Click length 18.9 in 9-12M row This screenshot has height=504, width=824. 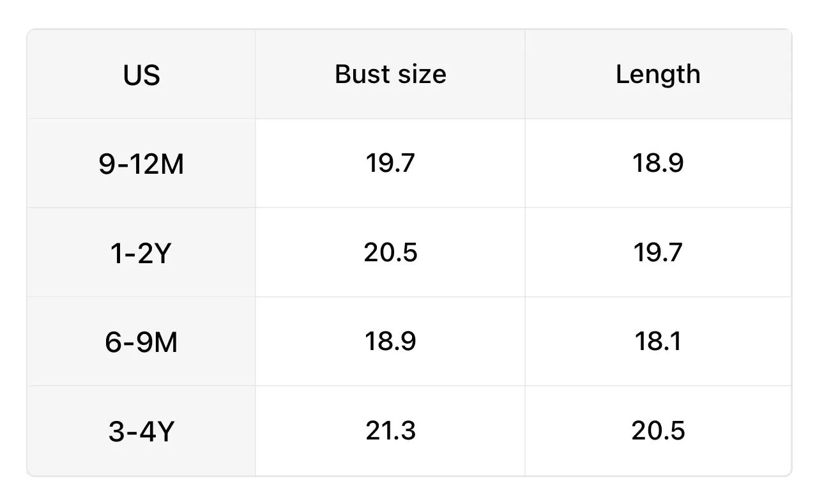tap(658, 163)
